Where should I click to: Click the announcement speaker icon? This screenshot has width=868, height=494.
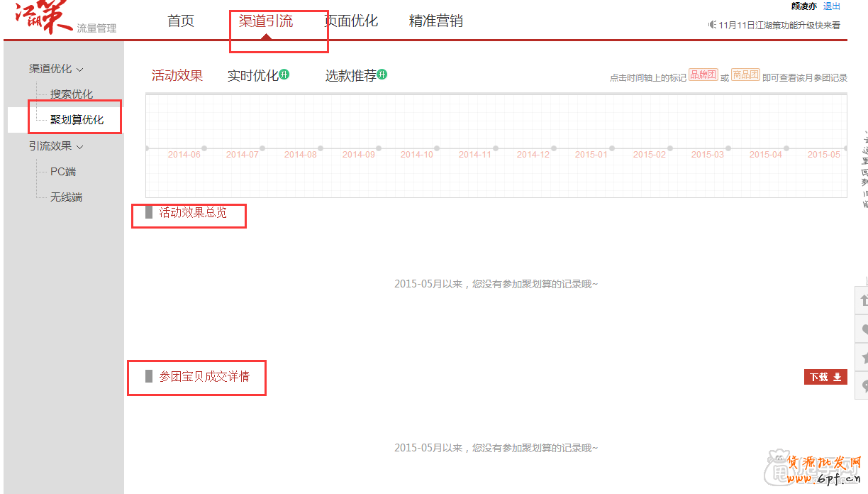tap(712, 25)
